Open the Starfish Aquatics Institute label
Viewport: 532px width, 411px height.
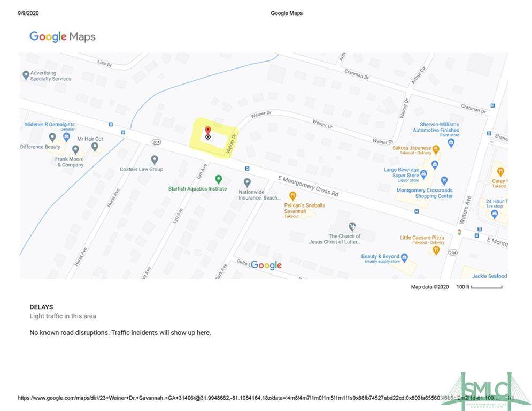click(x=197, y=188)
